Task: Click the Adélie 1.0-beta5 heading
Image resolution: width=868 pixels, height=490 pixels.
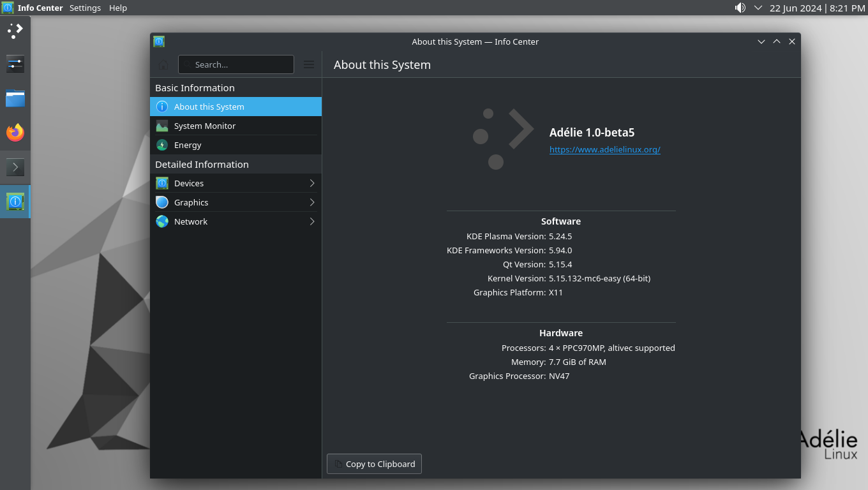Action: point(592,133)
